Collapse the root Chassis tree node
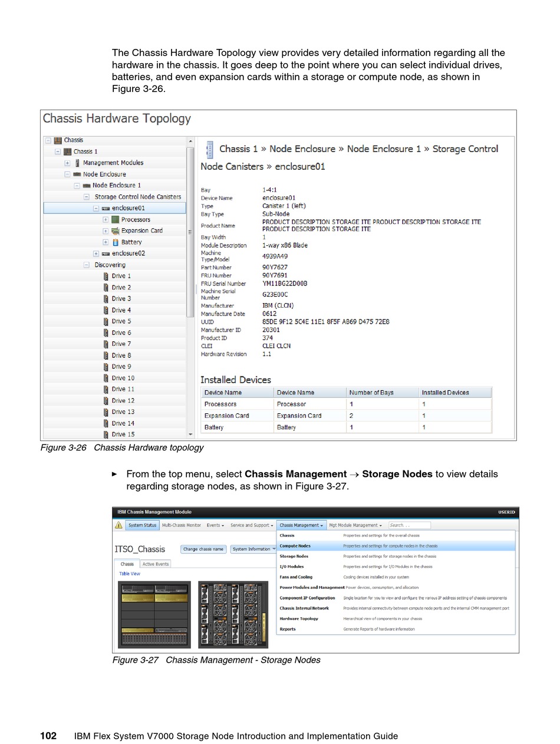This screenshot has height=744, width=560. click(x=48, y=140)
